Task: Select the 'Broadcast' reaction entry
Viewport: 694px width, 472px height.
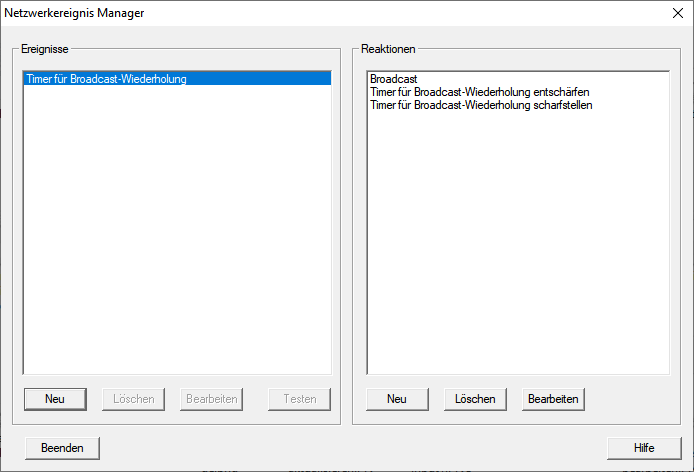Action: (x=393, y=78)
